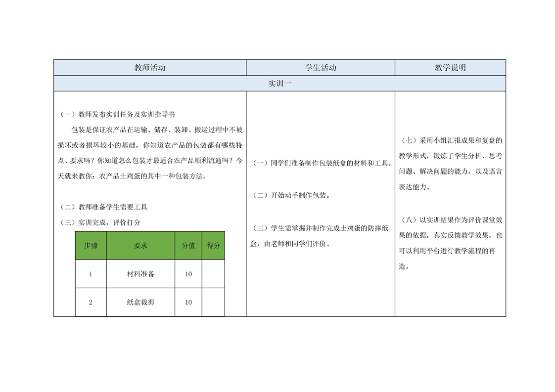Image resolution: width=555 pixels, height=392 pixels.
Task: Select the green 得分 header cell
Action: pos(213,246)
